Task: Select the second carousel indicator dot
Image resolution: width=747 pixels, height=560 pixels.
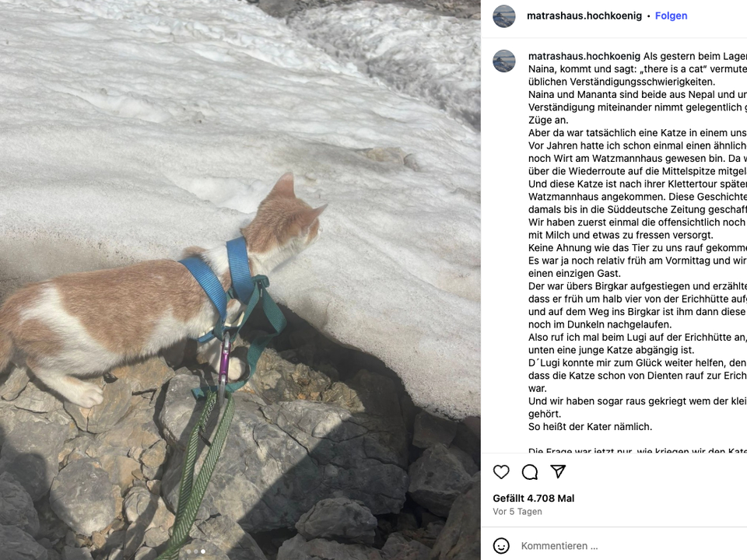Action: tap(196, 551)
